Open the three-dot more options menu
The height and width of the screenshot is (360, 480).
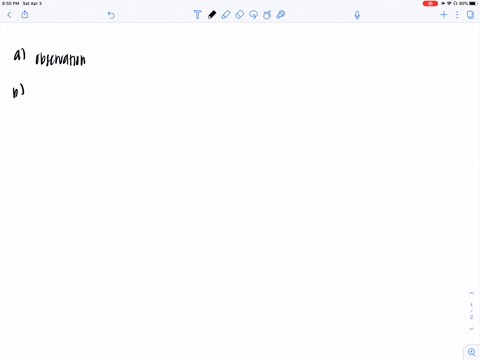click(x=457, y=15)
